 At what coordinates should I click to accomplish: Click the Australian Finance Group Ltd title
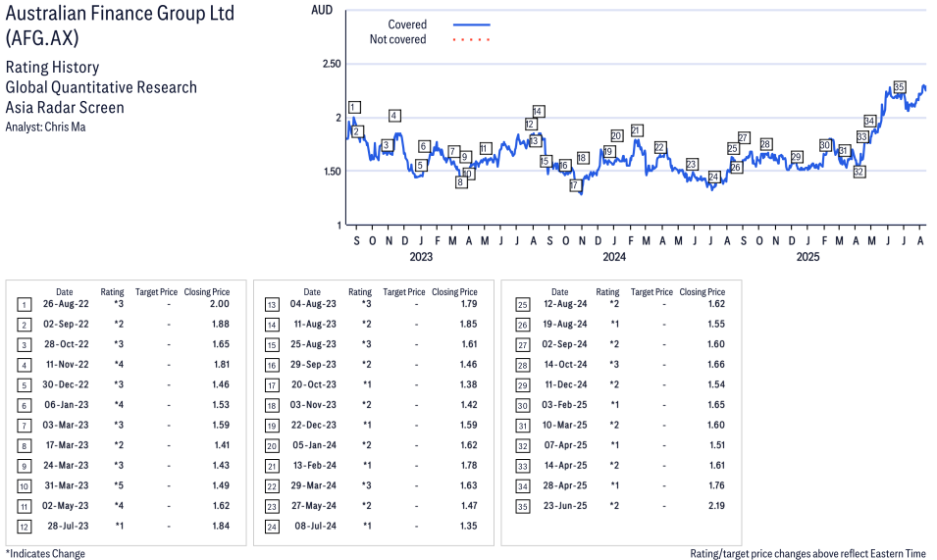coord(120,13)
